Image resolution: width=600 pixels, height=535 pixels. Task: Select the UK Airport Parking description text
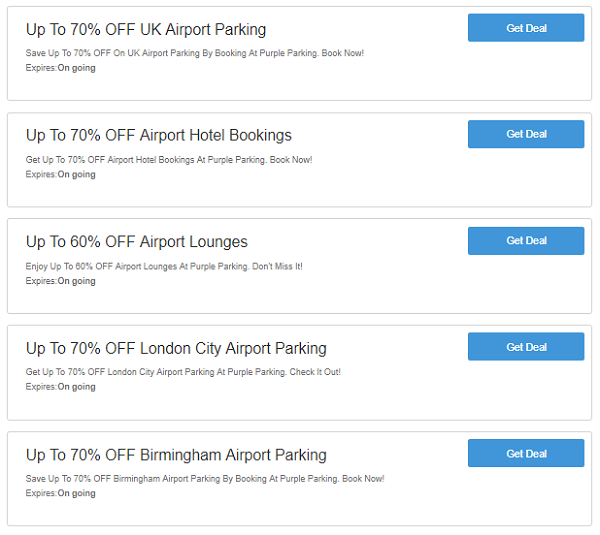[x=194, y=53]
